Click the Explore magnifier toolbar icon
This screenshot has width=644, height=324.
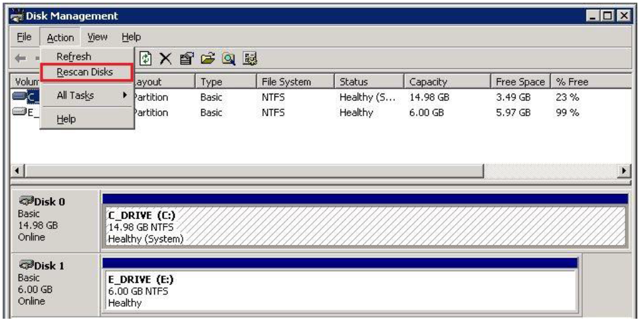(229, 58)
